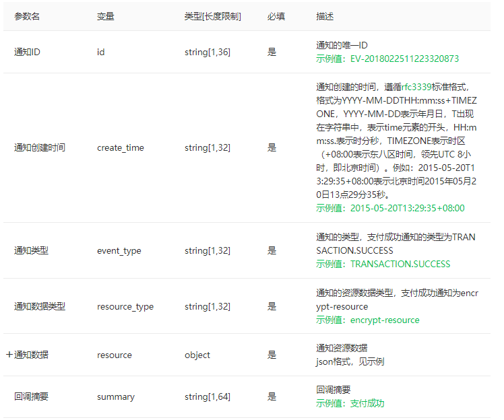Viewport: 504px width, 420px height.
Task: Click the variable name id
Action: pos(100,52)
